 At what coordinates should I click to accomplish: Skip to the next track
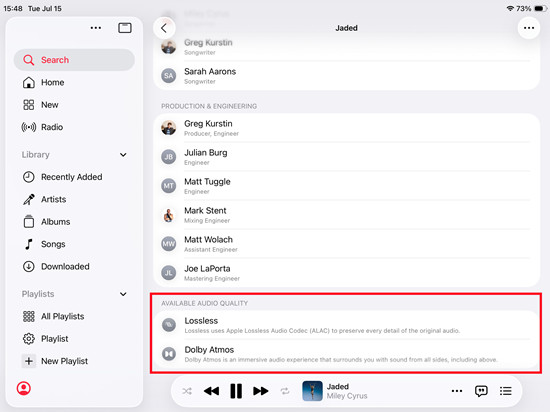coord(261,391)
